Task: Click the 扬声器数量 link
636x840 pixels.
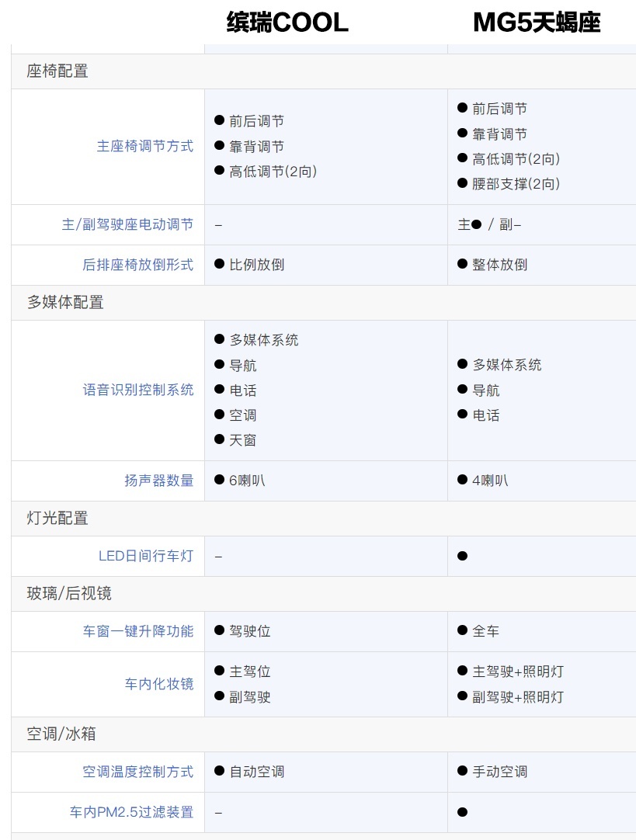Action: point(158,481)
